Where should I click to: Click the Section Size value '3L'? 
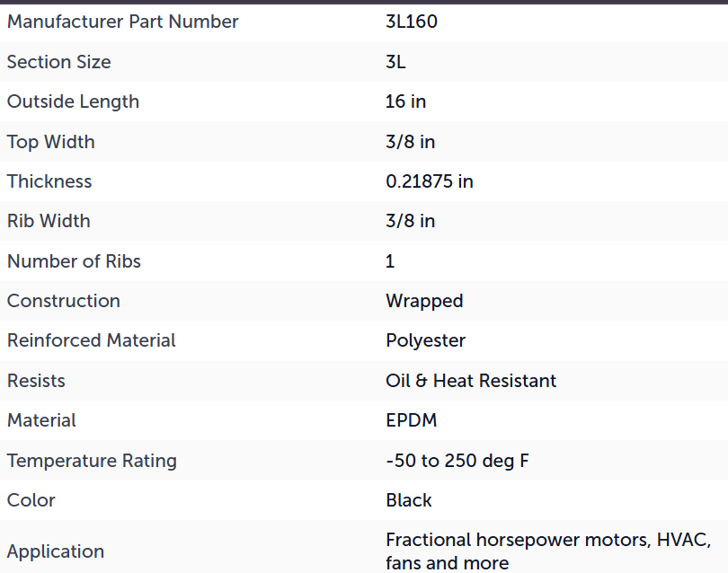395,62
